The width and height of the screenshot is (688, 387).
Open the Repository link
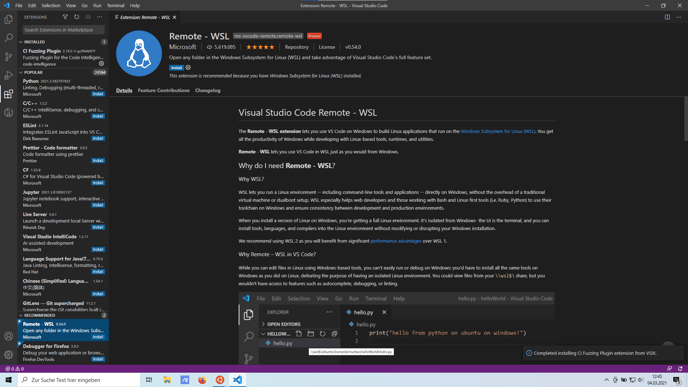(x=297, y=47)
